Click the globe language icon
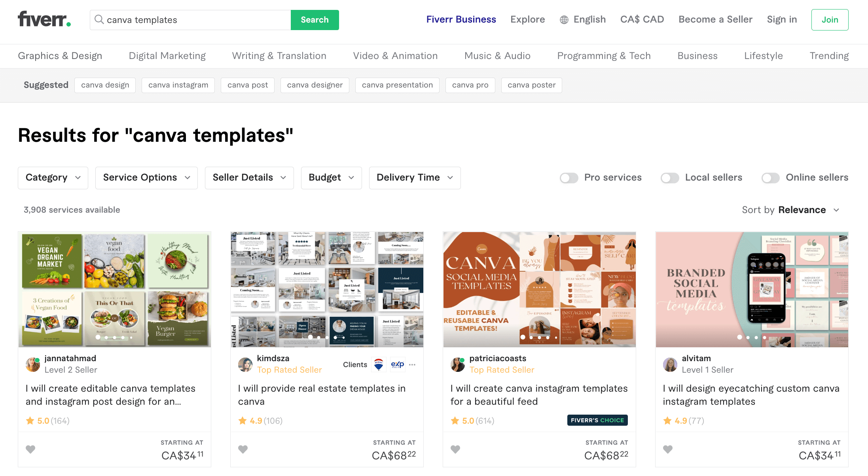The image size is (868, 476). (564, 20)
